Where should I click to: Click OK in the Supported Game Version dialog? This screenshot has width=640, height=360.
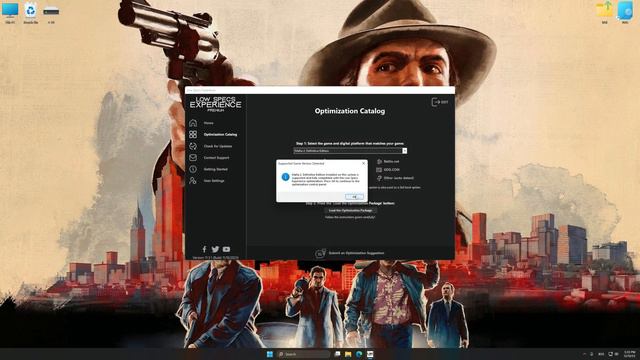(354, 197)
